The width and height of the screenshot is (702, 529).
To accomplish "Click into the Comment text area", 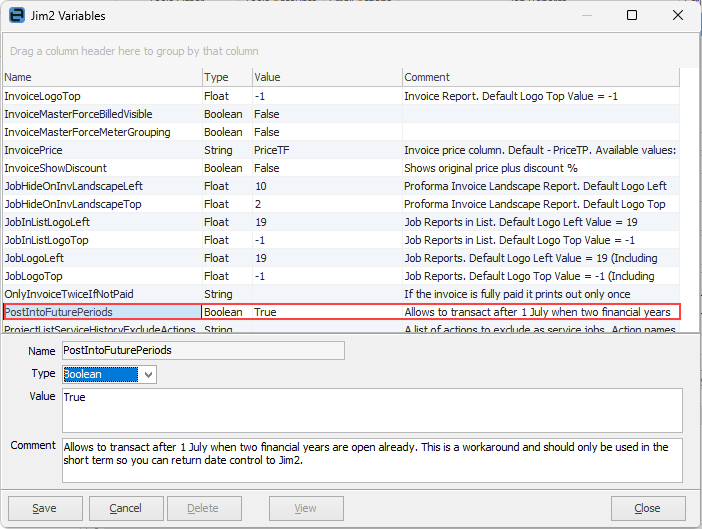I will (372, 460).
